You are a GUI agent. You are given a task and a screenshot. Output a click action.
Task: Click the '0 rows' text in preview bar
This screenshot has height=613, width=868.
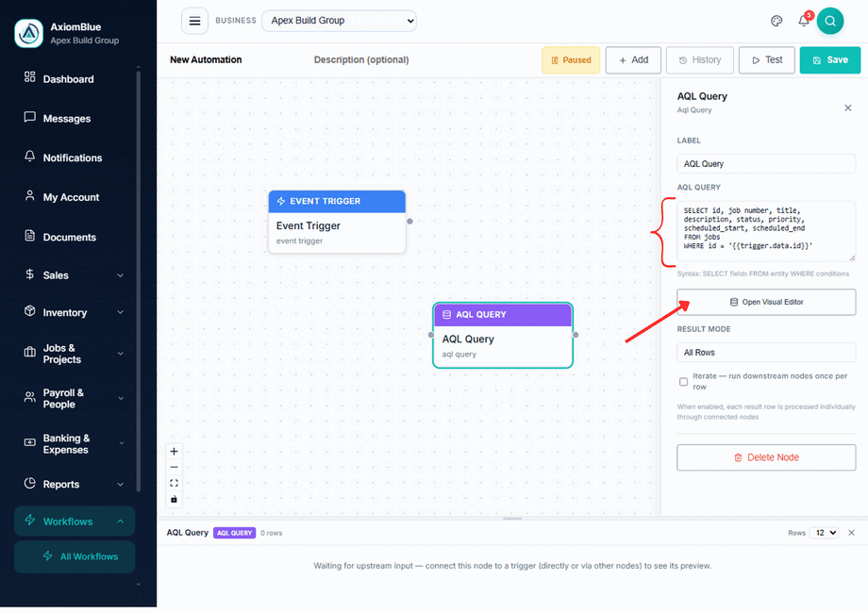click(272, 533)
